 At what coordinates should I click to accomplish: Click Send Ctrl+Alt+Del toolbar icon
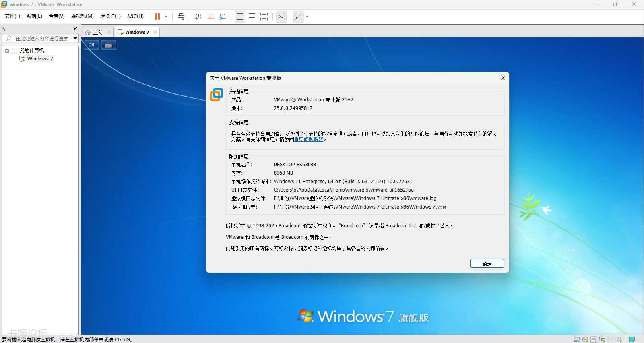point(181,17)
